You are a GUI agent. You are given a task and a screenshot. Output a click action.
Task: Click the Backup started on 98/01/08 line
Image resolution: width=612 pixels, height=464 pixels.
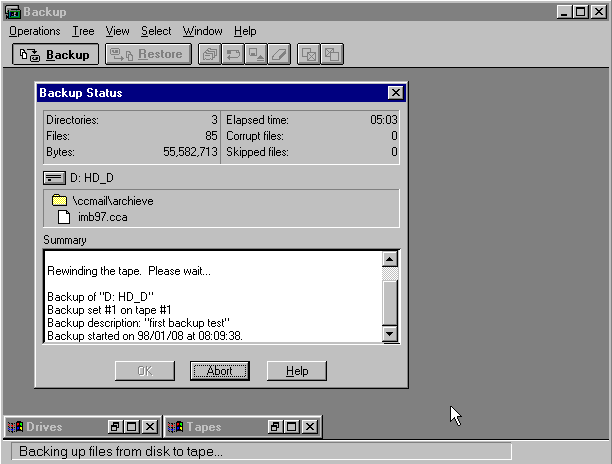pos(145,336)
